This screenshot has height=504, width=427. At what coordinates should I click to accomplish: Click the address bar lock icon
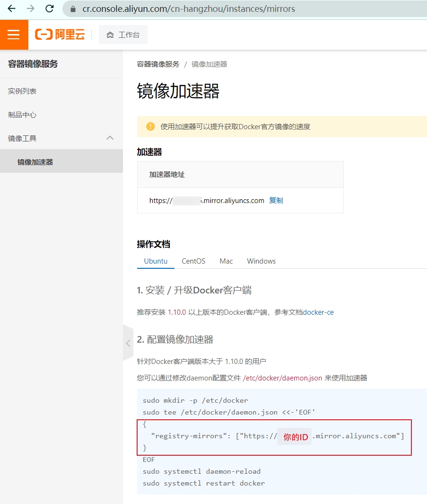(x=73, y=9)
